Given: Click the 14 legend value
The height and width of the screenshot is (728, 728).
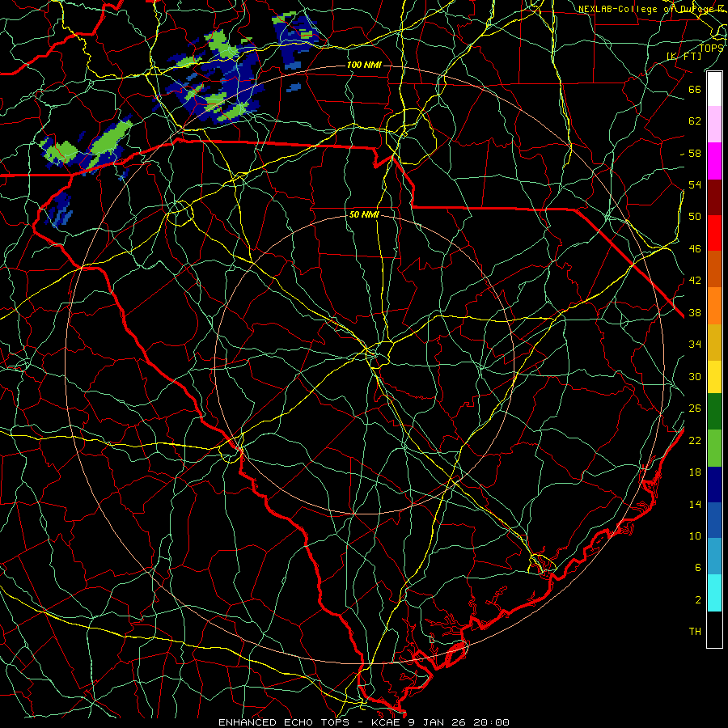Looking at the screenshot, I should pos(695,504).
